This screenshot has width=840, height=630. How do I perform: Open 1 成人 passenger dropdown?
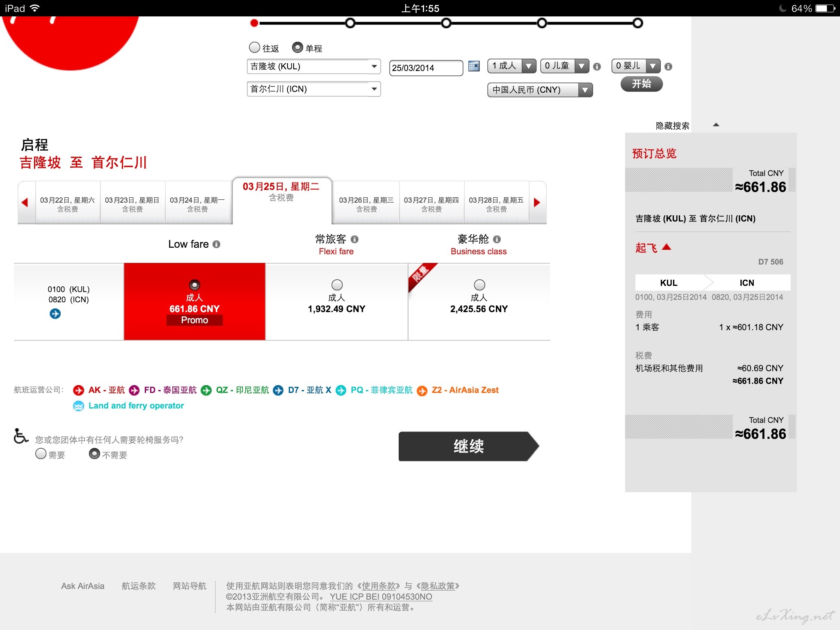[x=511, y=66]
